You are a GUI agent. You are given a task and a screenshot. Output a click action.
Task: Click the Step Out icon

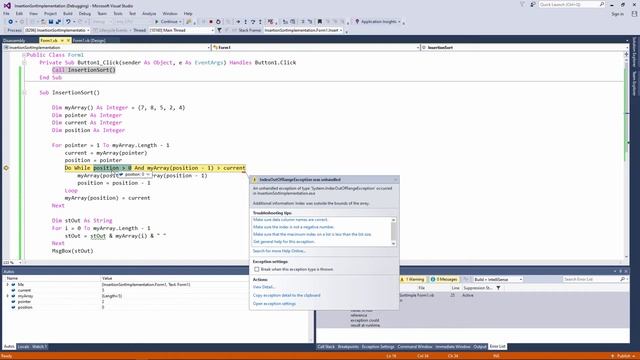(x=260, y=22)
